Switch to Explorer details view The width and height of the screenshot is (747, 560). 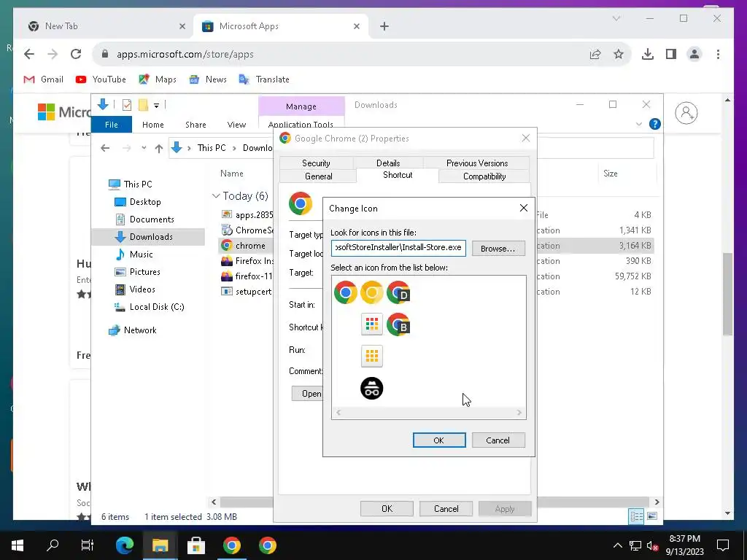636,516
